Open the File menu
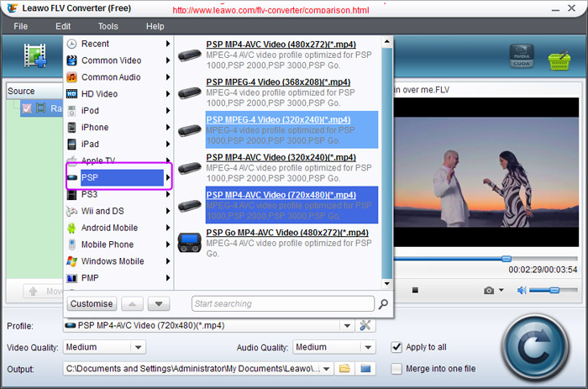Image resolution: width=588 pixels, height=389 pixels. (x=21, y=26)
